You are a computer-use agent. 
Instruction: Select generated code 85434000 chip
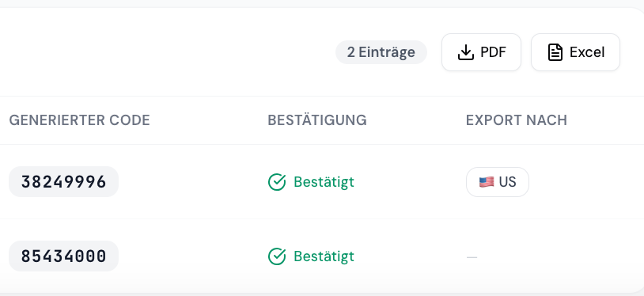click(x=63, y=256)
